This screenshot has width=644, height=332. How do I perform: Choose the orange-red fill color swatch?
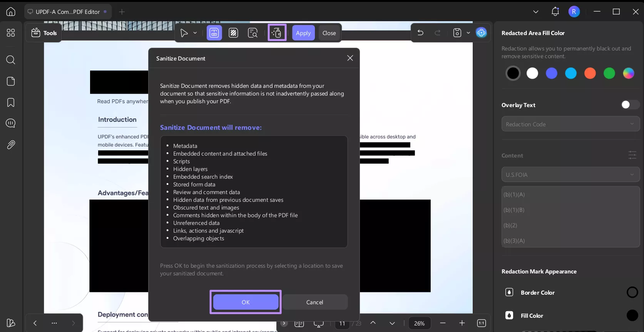[590, 73]
